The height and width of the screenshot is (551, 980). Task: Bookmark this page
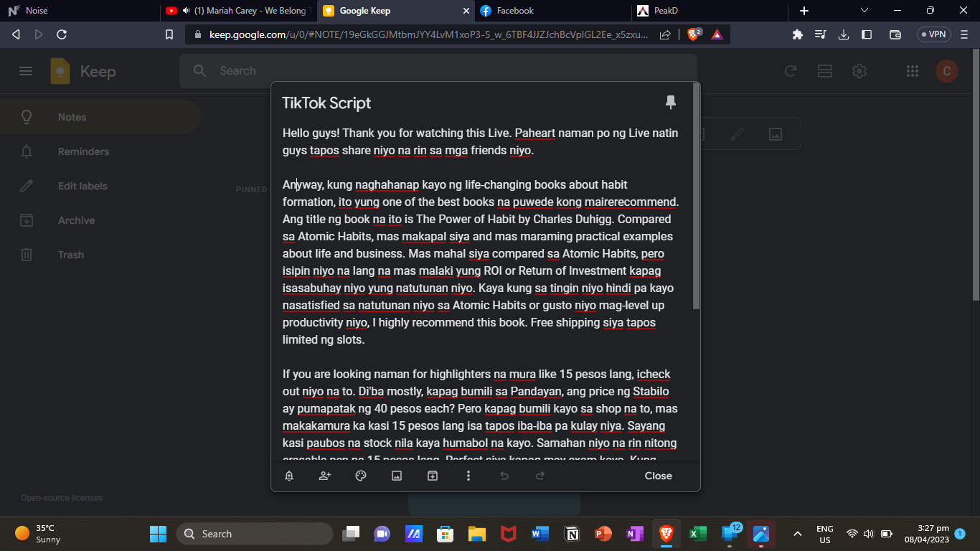(169, 34)
